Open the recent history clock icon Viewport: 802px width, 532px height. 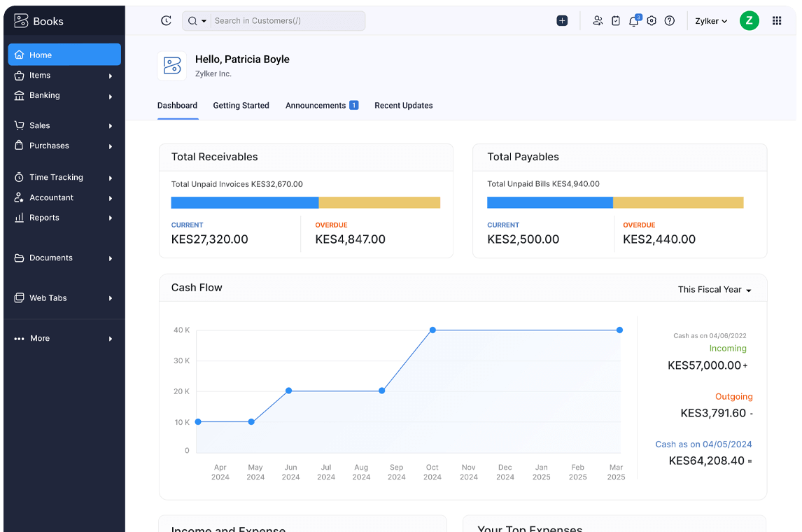pyautogui.click(x=166, y=20)
